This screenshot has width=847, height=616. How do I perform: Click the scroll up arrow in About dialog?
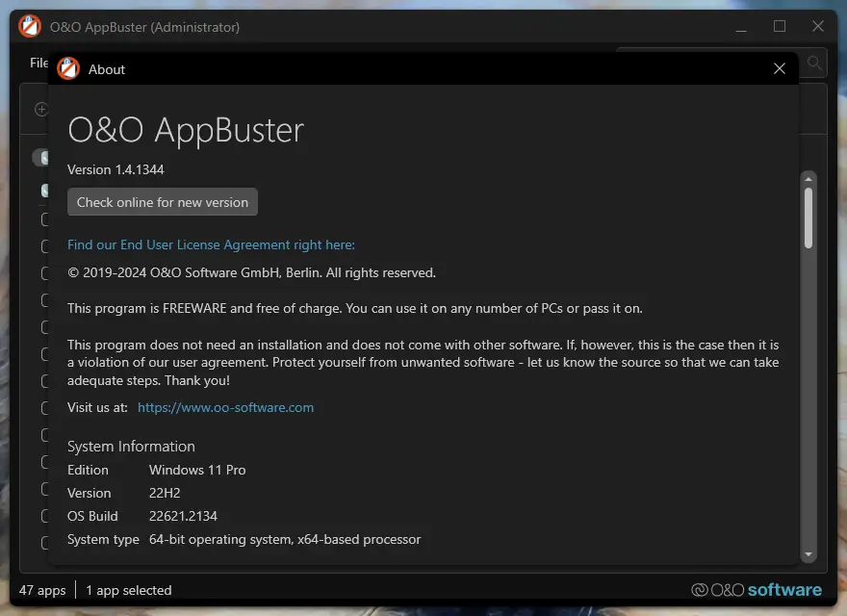point(808,179)
